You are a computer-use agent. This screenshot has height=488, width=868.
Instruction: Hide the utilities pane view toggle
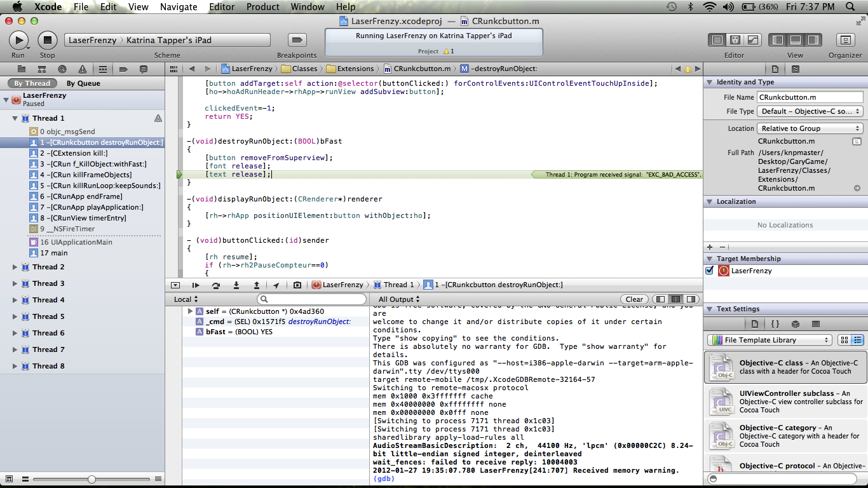812,40
